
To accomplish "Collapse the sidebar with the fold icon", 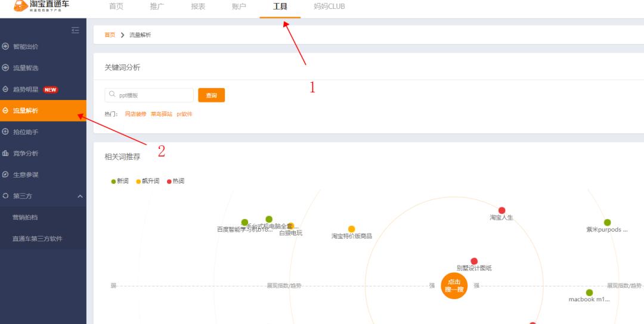I will click(x=75, y=30).
